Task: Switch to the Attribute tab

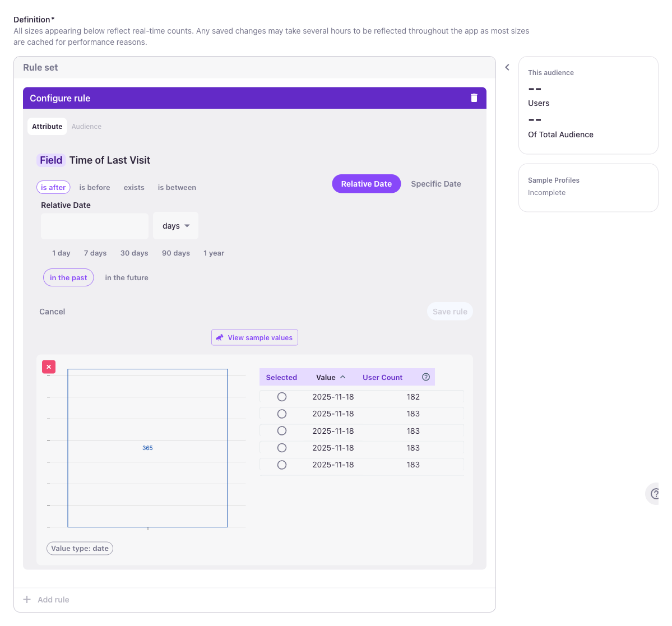Action: (x=47, y=127)
